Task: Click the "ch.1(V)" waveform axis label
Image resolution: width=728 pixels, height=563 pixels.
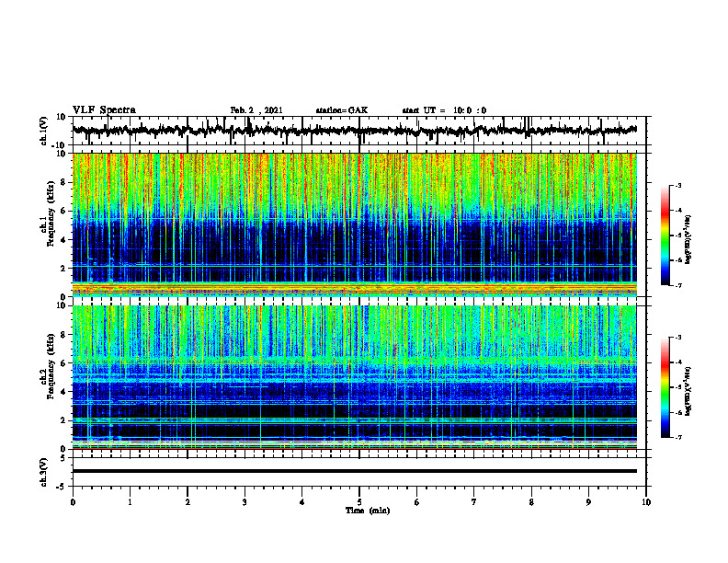Action: [x=44, y=131]
